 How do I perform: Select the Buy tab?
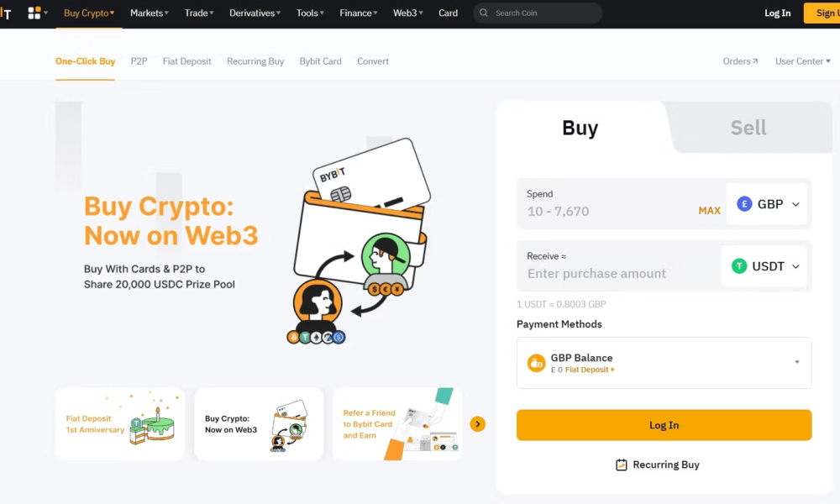click(580, 128)
